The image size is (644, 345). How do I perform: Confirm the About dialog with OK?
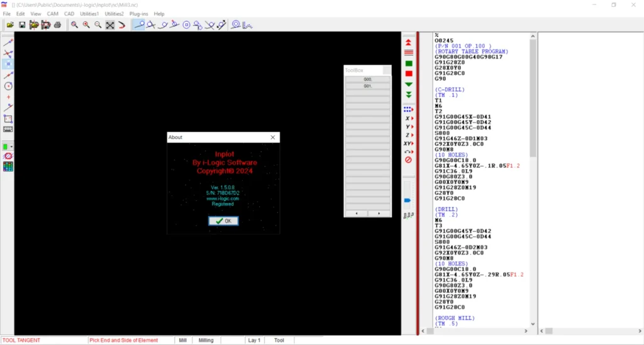(223, 221)
